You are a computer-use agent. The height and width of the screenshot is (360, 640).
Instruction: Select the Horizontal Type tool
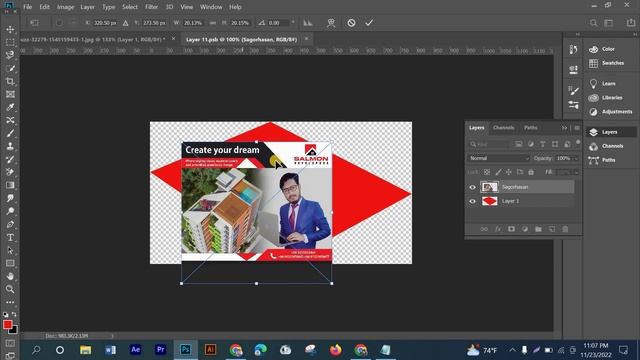[10, 238]
